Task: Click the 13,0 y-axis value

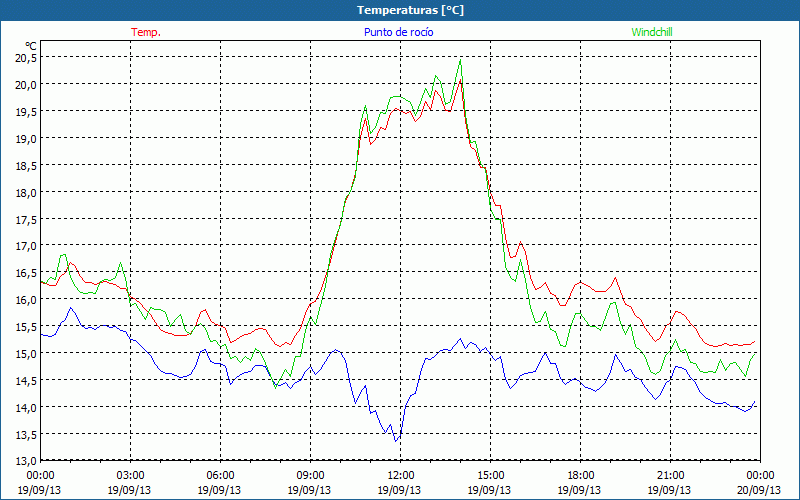Action: pos(26,462)
